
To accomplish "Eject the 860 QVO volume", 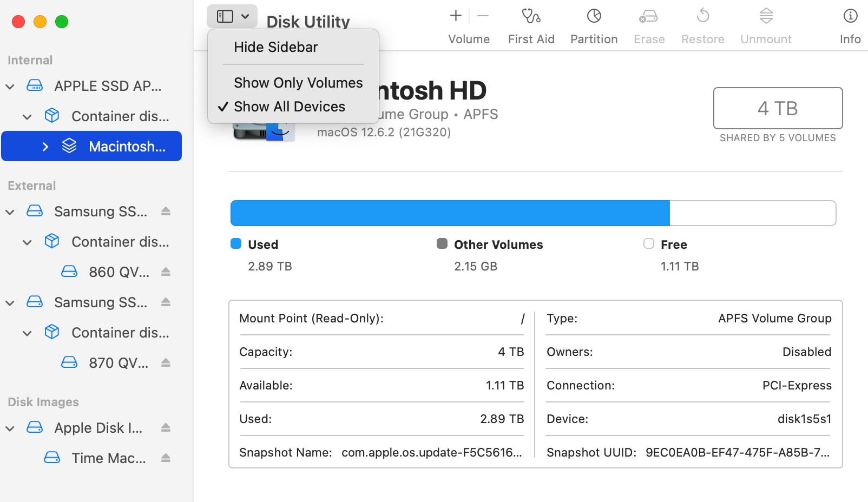I will coord(166,272).
